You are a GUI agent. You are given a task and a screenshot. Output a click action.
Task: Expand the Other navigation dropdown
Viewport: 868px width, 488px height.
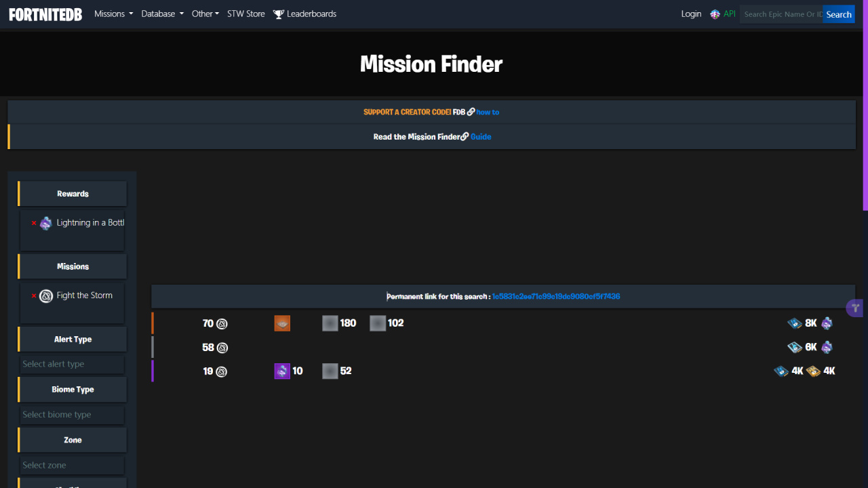click(x=205, y=14)
